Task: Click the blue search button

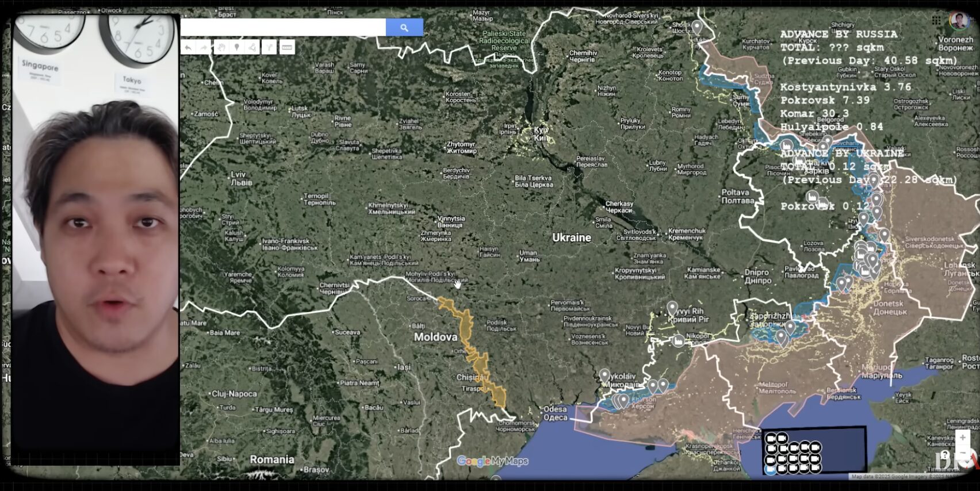Action: point(404,27)
